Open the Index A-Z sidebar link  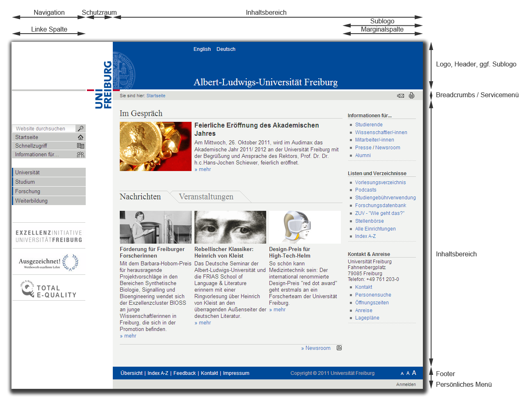click(x=365, y=236)
